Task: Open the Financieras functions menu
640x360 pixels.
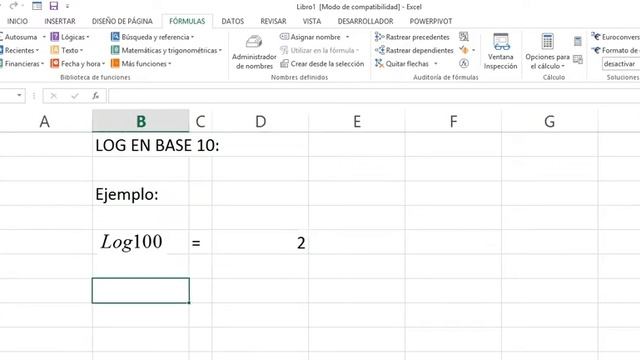Action: click(x=22, y=64)
